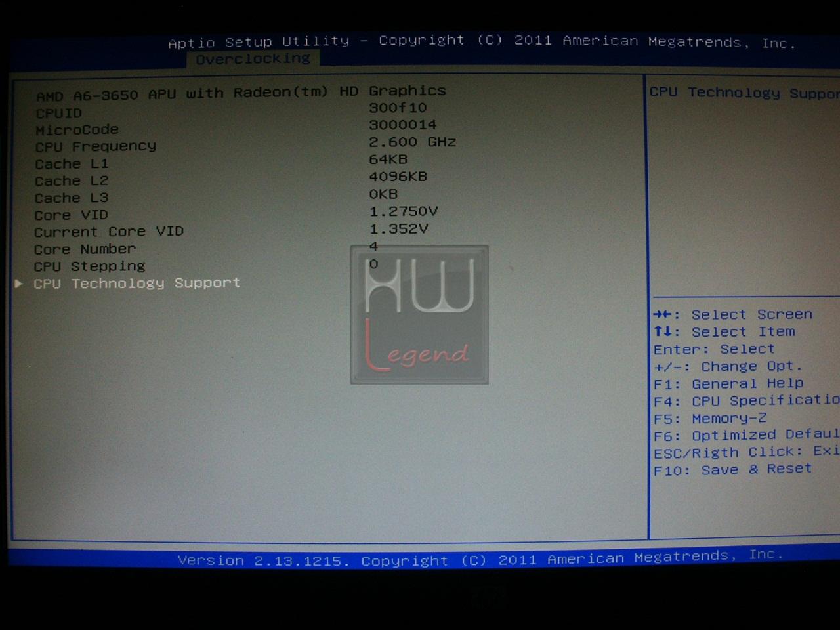Click the MicroCode value 3000014
Image resolution: width=840 pixels, height=630 pixels.
coord(402,125)
